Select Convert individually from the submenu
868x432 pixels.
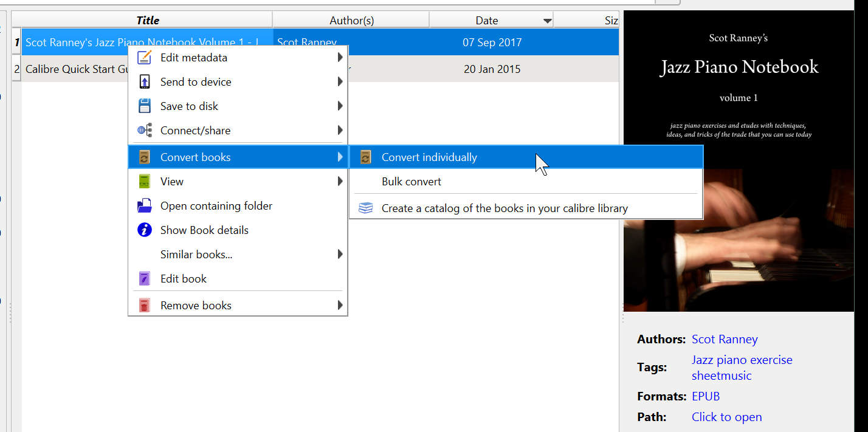point(429,157)
